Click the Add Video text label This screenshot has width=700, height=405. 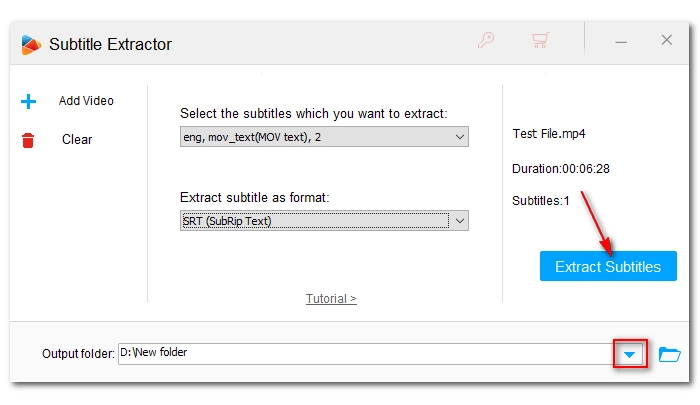(x=86, y=101)
